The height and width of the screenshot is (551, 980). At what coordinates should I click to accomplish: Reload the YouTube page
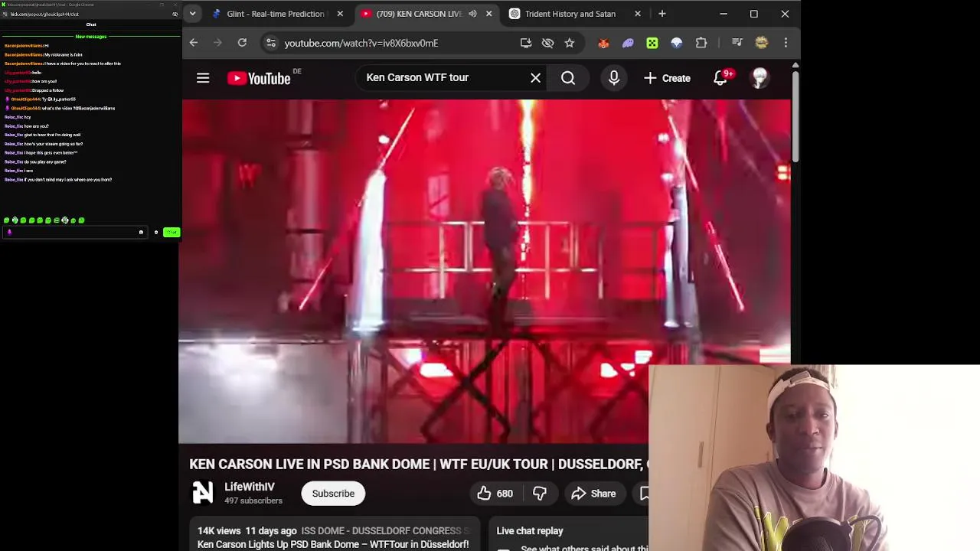242,43
